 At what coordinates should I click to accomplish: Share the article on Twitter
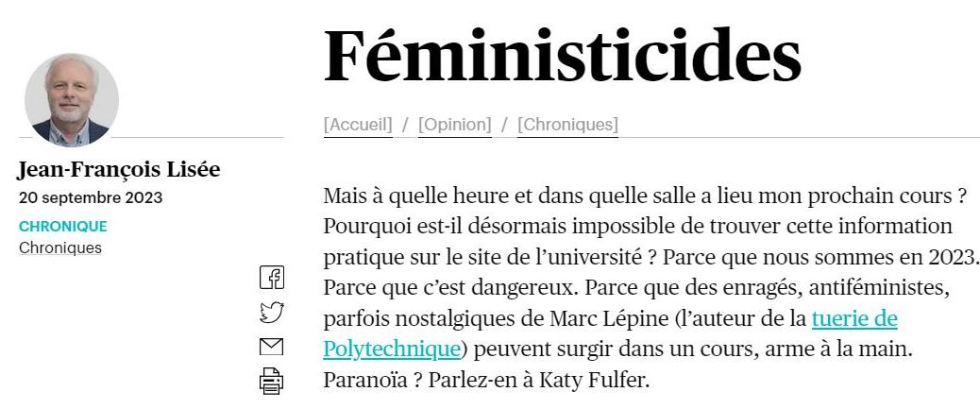(x=271, y=313)
